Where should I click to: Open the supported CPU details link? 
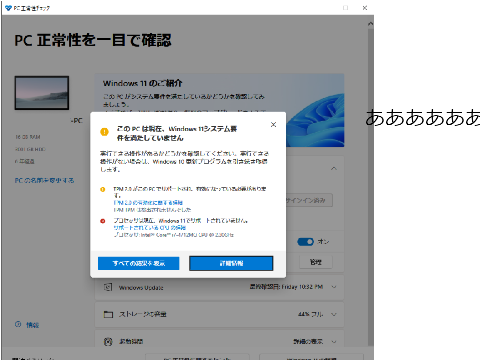pos(149,228)
